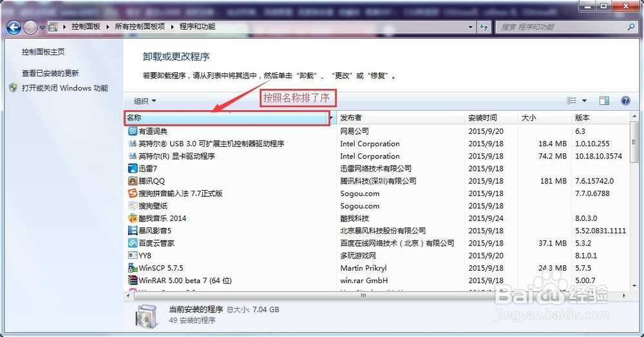This screenshot has width=644, height=337.
Task: Select 英特尔® USB 3.0 可扩展主机控制器驱动程序 text
Action: click(211, 144)
